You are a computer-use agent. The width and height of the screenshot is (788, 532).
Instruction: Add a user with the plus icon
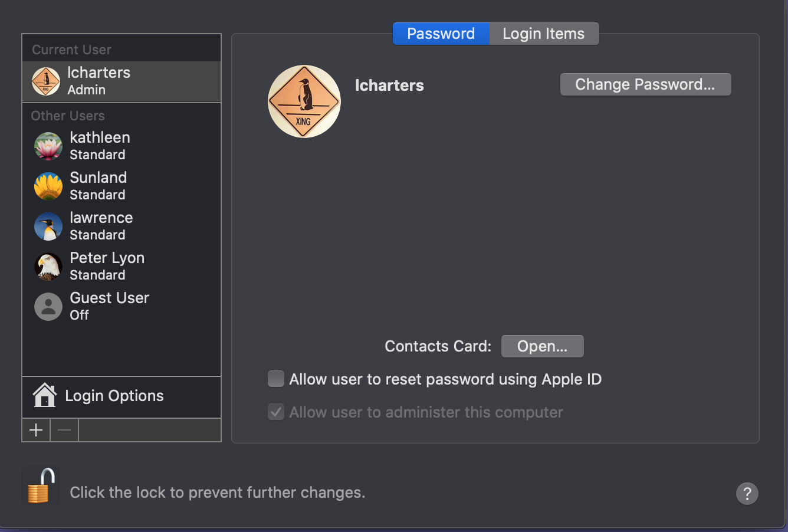point(36,430)
